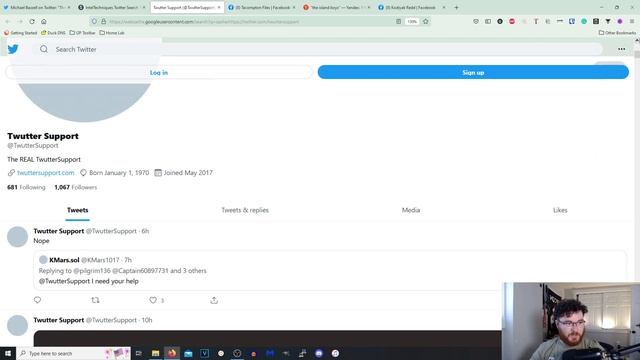This screenshot has width=640, height=360.
Task: Open the iTunes music icon on the taskbar
Action: [x=335, y=353]
